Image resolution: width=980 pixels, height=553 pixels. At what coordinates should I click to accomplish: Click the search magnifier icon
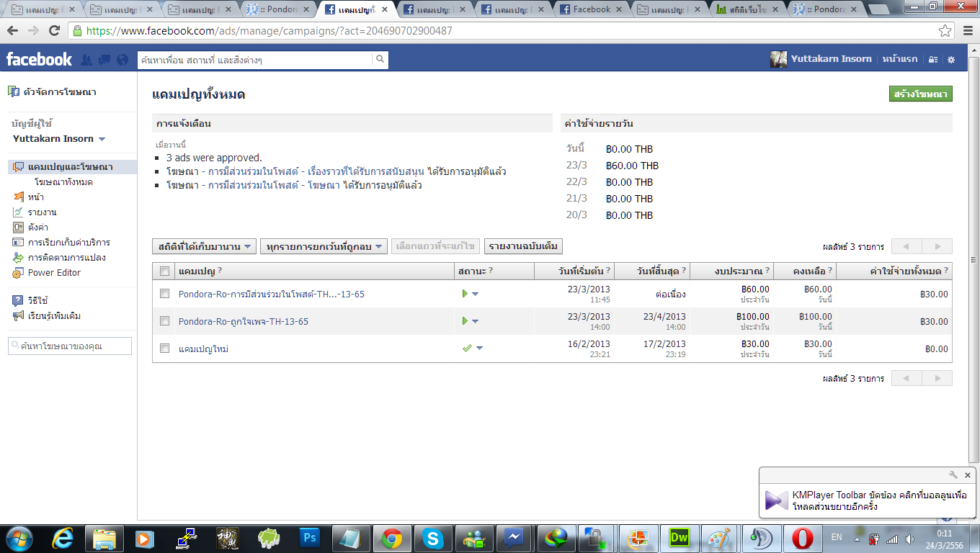click(x=380, y=60)
